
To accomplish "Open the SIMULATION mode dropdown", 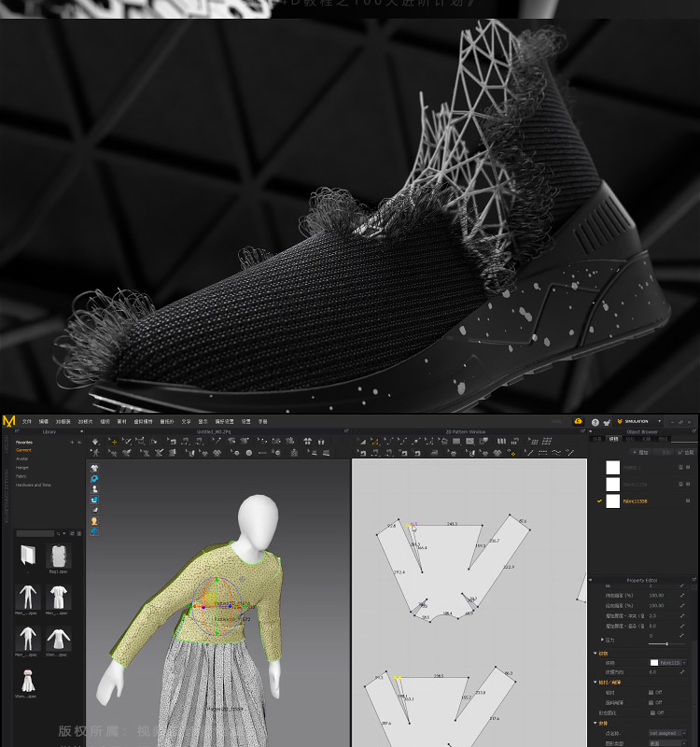I will [x=638, y=422].
